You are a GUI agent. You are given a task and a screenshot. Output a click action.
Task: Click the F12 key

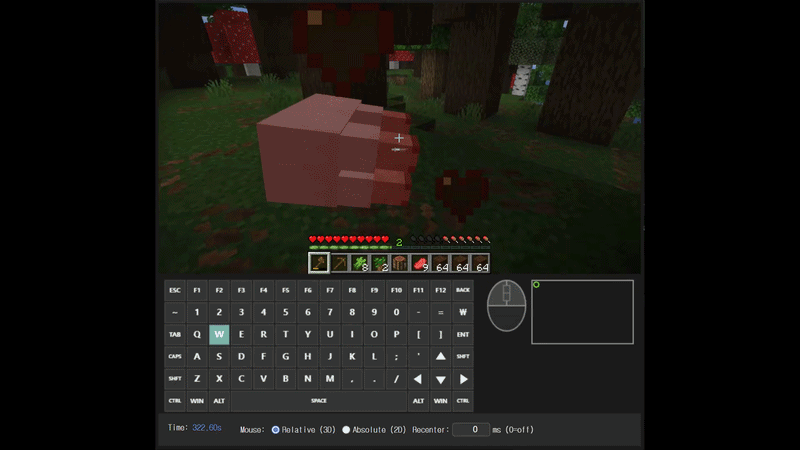(x=441, y=290)
